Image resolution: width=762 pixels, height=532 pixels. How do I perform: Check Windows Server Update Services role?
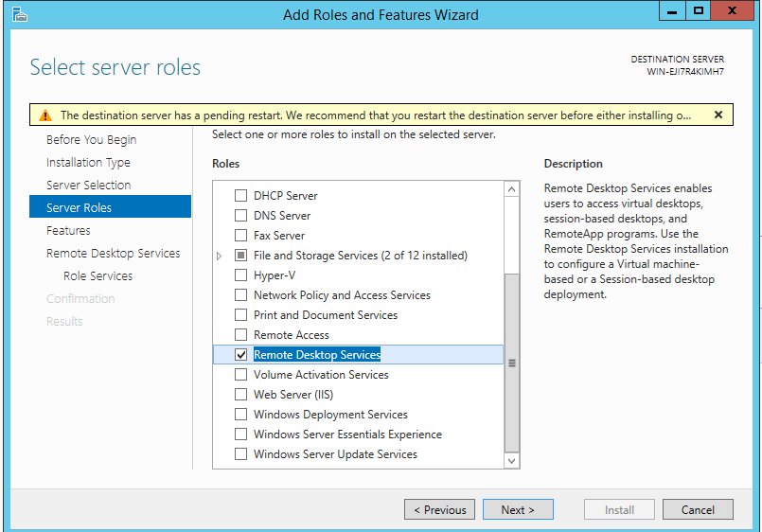tap(240, 454)
